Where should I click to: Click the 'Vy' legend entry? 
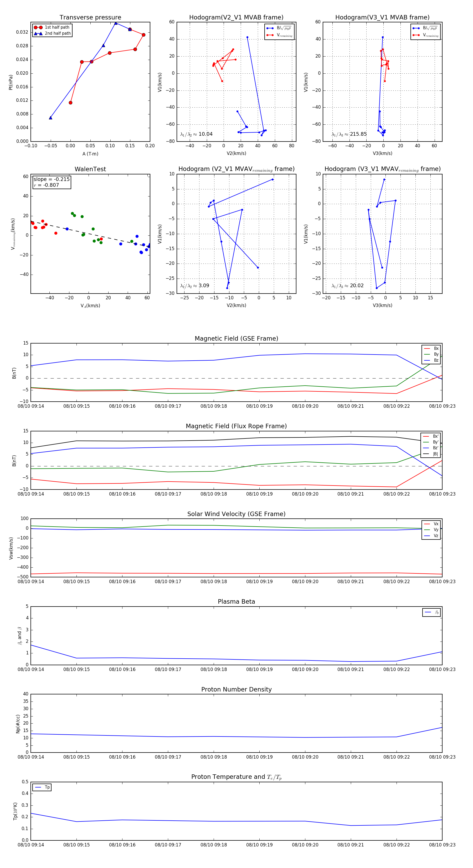click(431, 530)
